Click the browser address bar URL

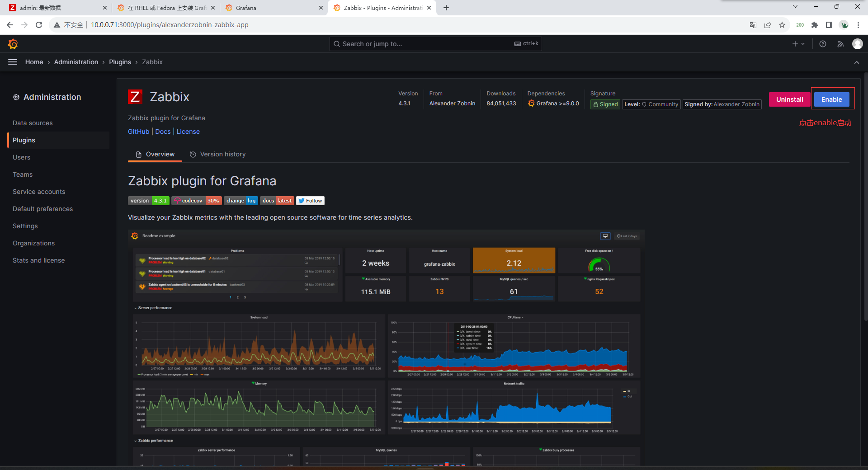point(170,25)
